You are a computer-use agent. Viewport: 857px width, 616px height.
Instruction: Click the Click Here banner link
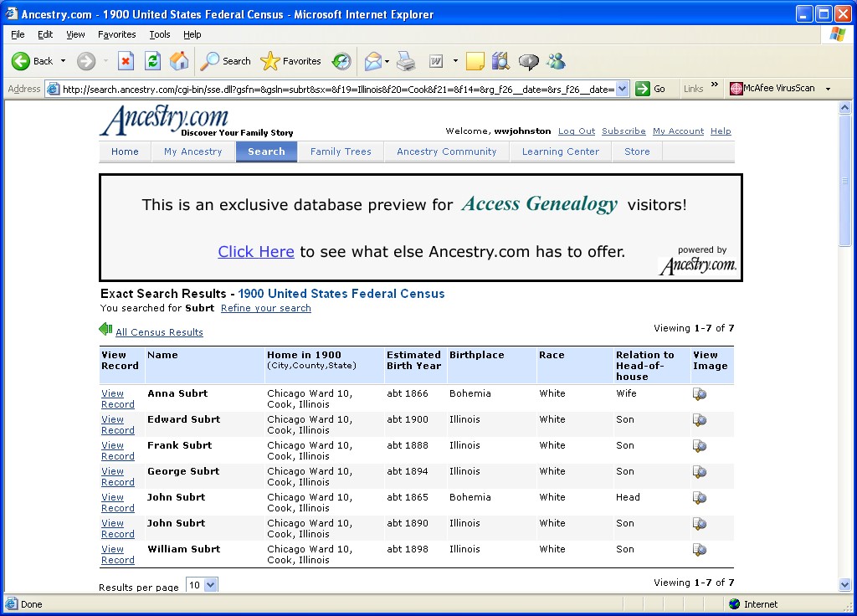point(256,251)
